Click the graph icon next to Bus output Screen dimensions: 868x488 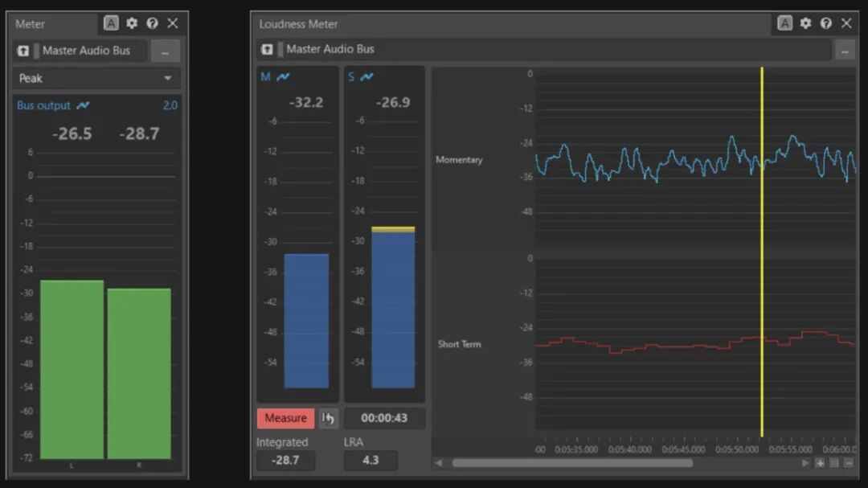[x=83, y=105]
